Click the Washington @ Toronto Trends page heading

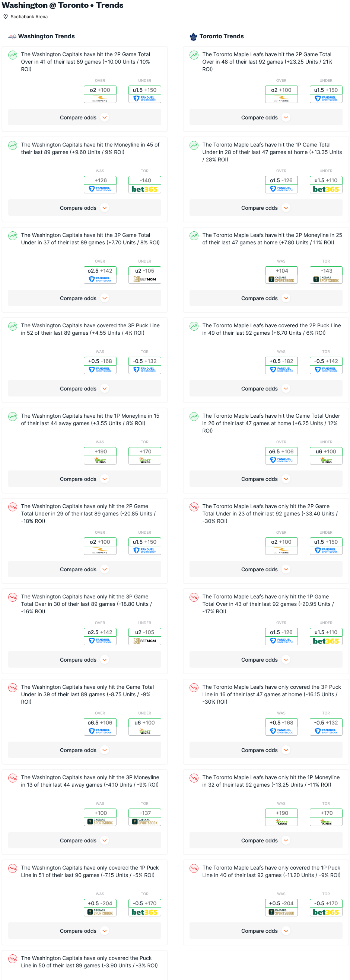pos(63,5)
